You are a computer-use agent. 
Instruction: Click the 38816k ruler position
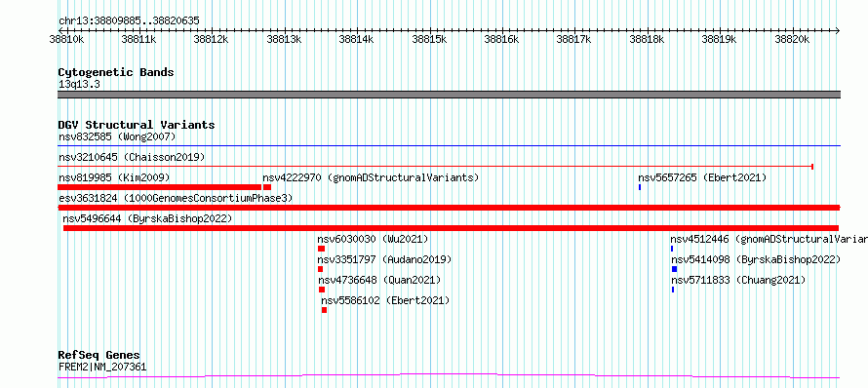502,39
